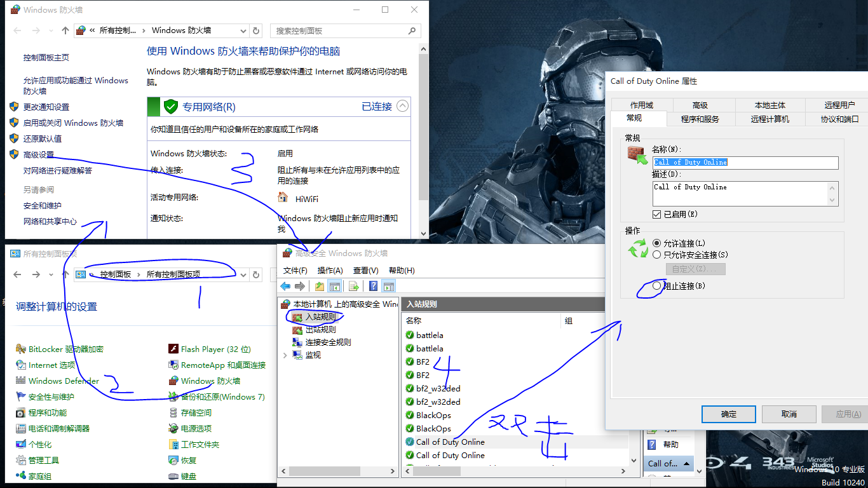
Task: Open 电源选项 in Control Panel
Action: point(190,428)
